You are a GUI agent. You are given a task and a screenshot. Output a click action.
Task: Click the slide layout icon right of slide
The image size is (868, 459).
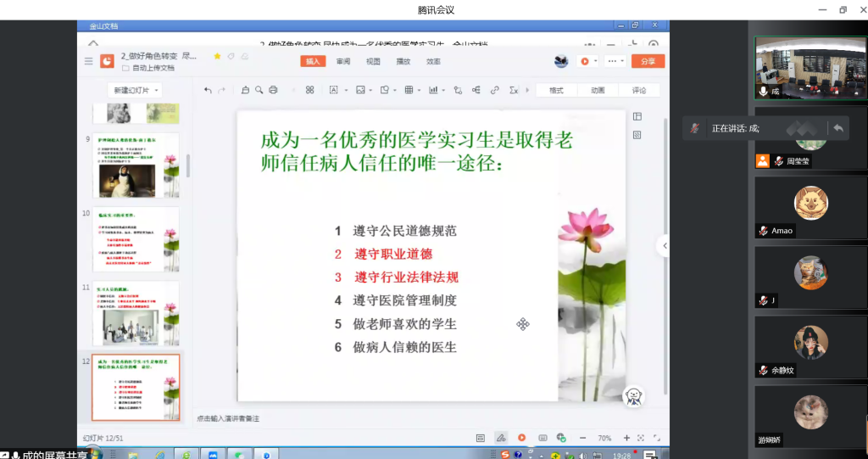point(637,116)
